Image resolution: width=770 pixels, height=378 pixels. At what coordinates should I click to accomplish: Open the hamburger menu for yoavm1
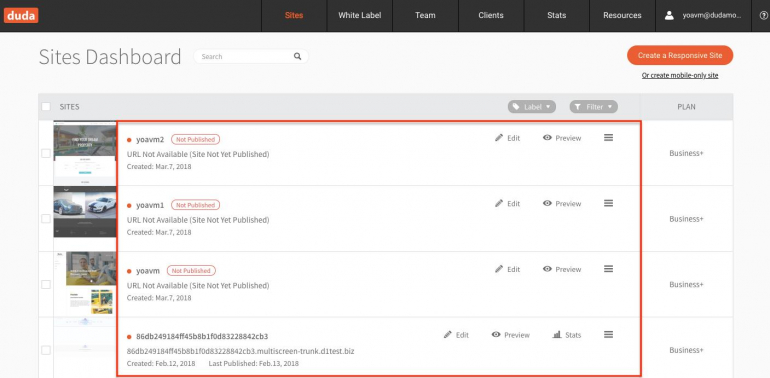[608, 203]
